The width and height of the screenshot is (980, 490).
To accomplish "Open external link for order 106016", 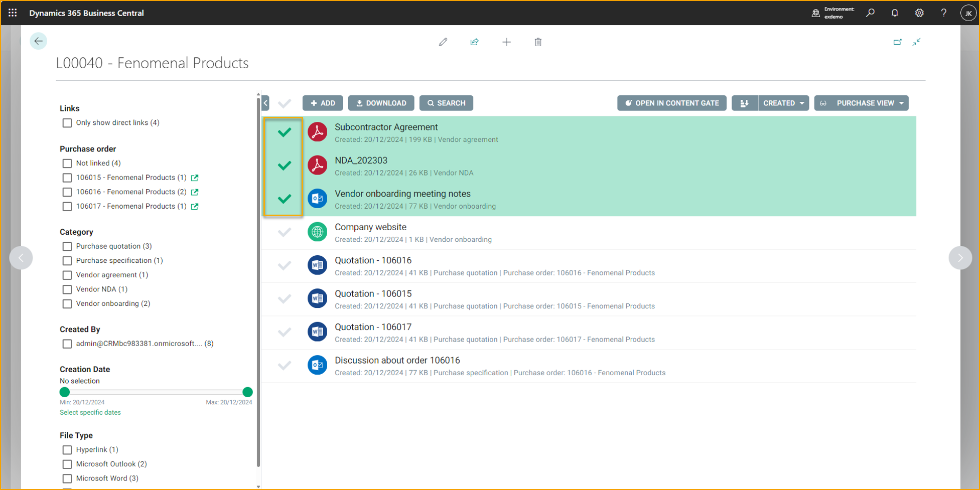I will (195, 192).
